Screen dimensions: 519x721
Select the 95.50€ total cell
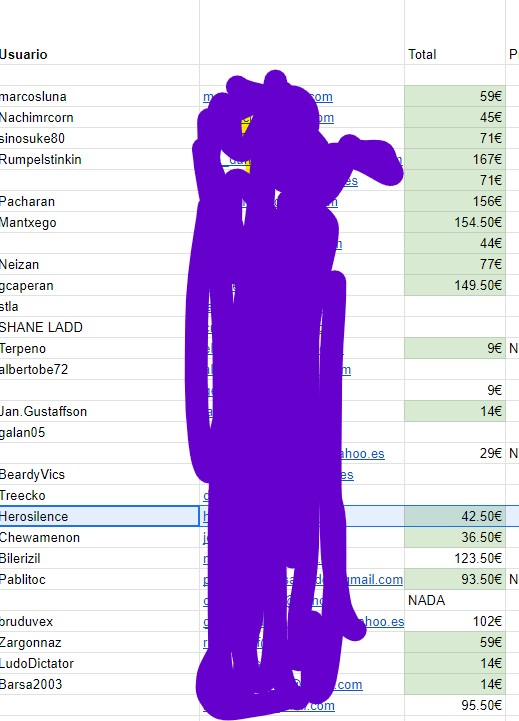[455, 705]
